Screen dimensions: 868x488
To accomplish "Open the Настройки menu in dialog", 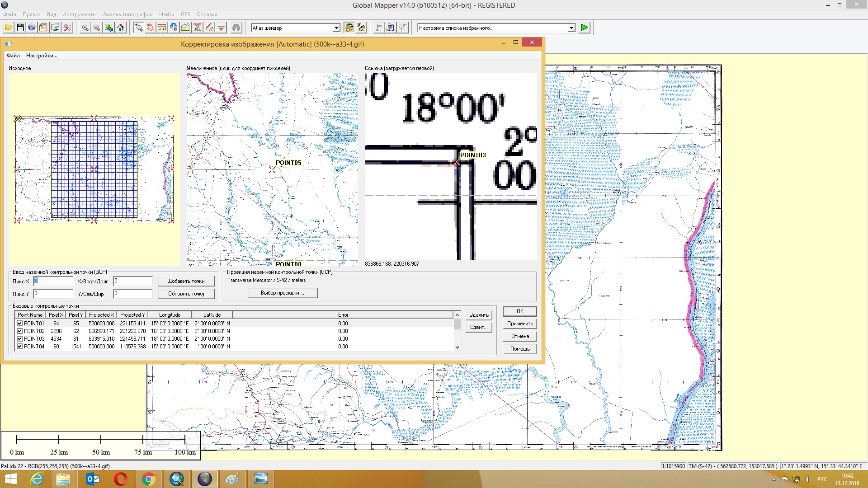I will coord(42,56).
